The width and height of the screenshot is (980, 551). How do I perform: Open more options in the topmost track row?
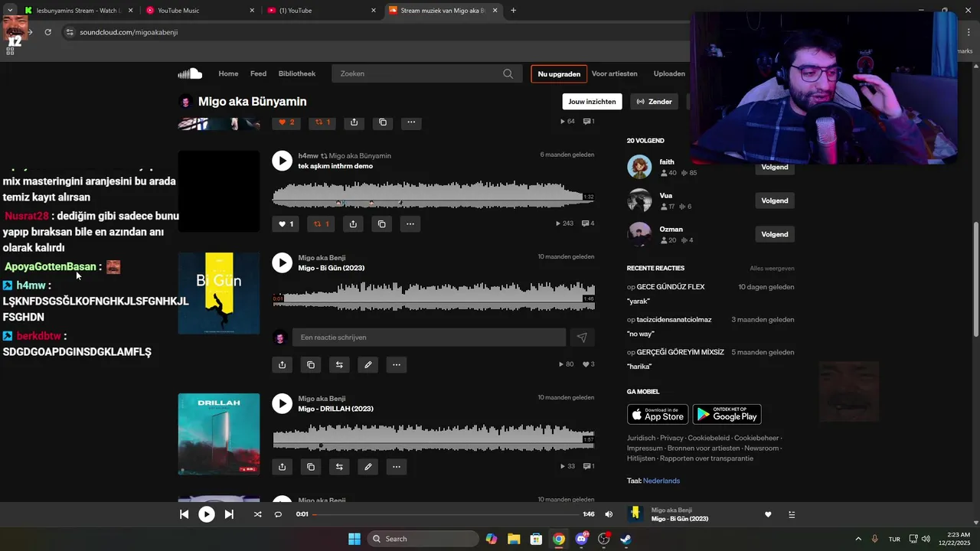tap(411, 122)
